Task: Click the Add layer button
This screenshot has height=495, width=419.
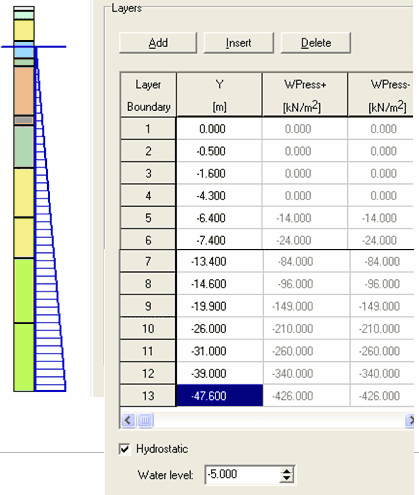Action: 158,43
